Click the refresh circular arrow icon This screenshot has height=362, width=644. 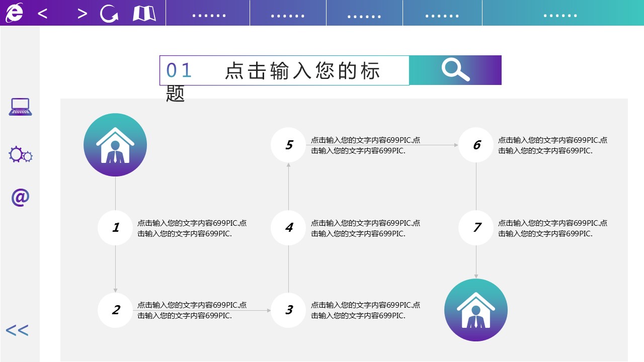(109, 14)
